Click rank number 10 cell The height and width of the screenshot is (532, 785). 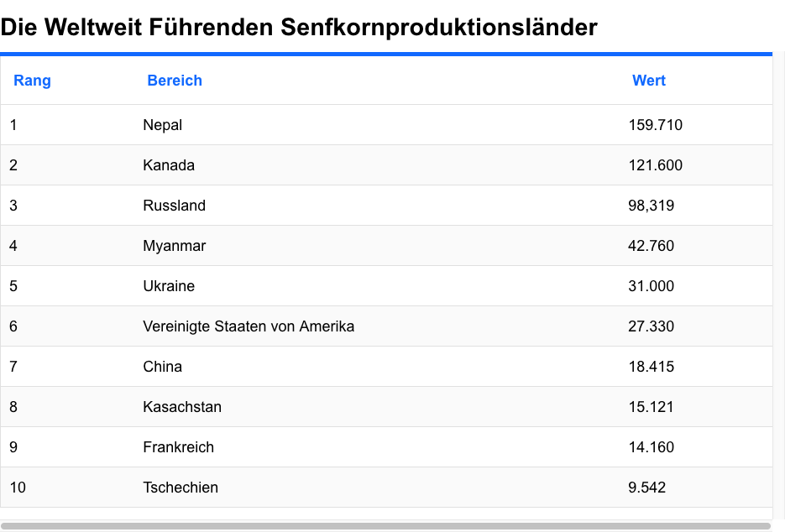pyautogui.click(x=18, y=488)
